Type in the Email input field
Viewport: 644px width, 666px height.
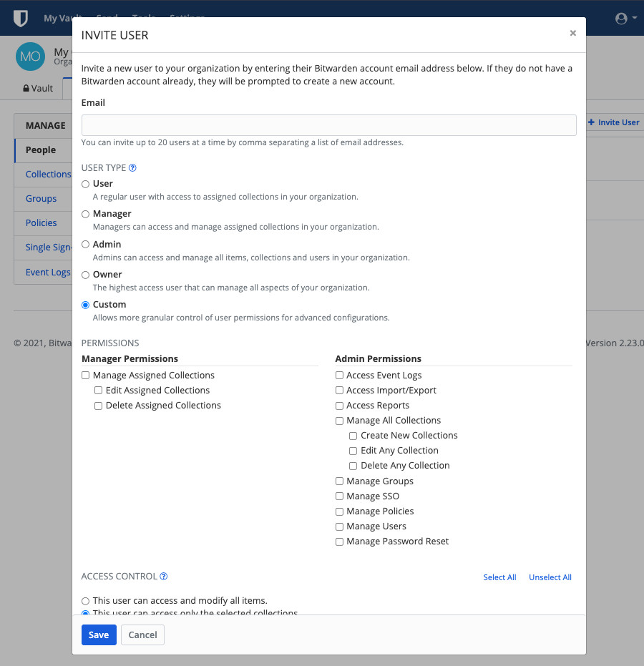coord(328,125)
